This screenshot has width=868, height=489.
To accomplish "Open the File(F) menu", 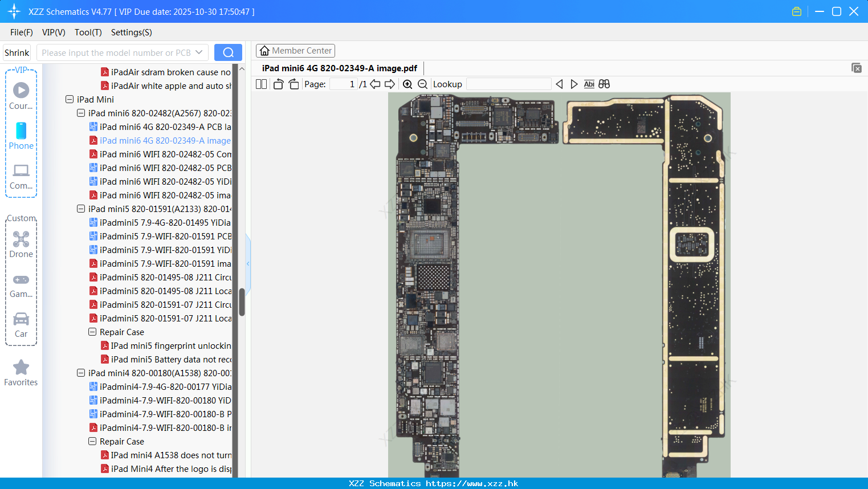I will click(x=22, y=32).
